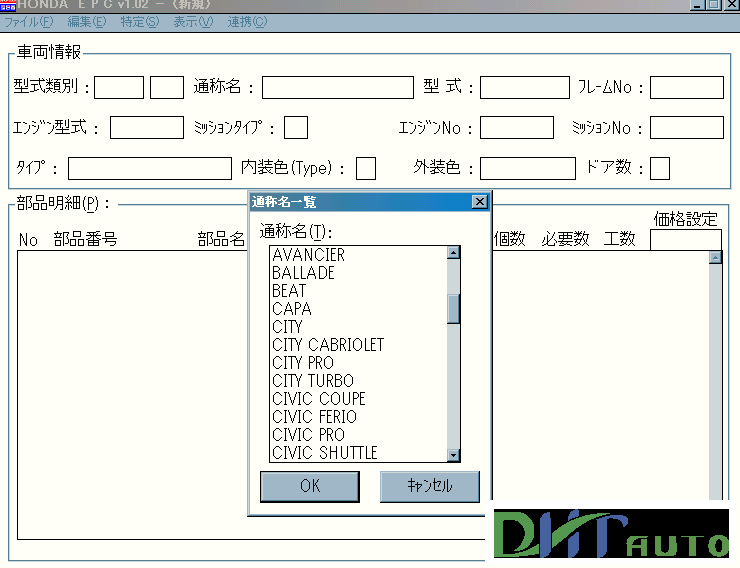Click the 必要数 column header
Viewport: 740px width, 568px height.
[565, 239]
